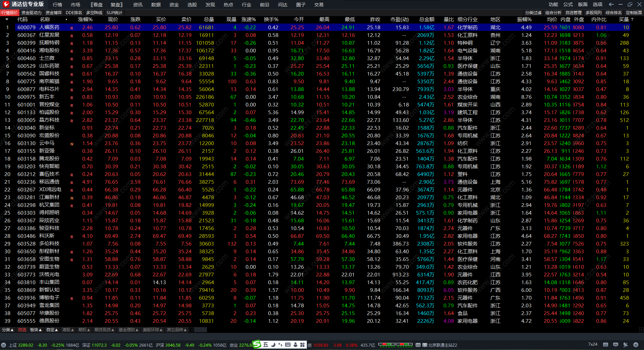Image resolution: width=644 pixels, height=350 pixels.
Task: Click the 分类过滤 button
Action: click(533, 13)
